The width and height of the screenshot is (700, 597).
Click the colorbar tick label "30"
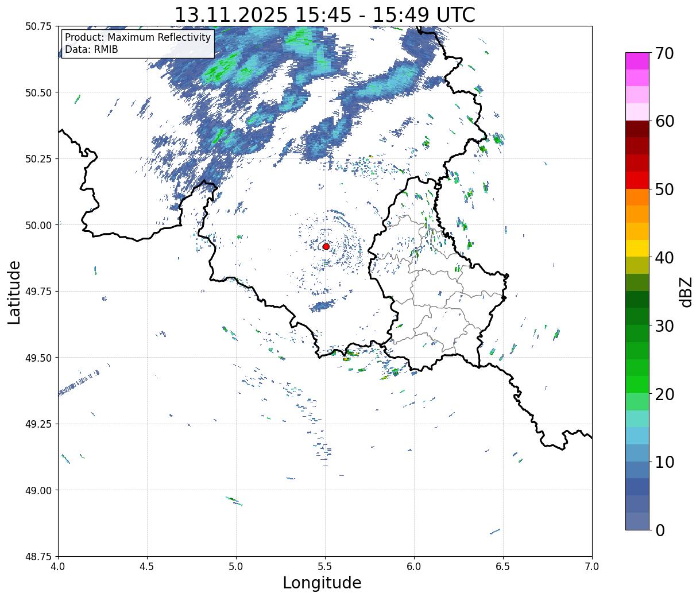tap(664, 325)
